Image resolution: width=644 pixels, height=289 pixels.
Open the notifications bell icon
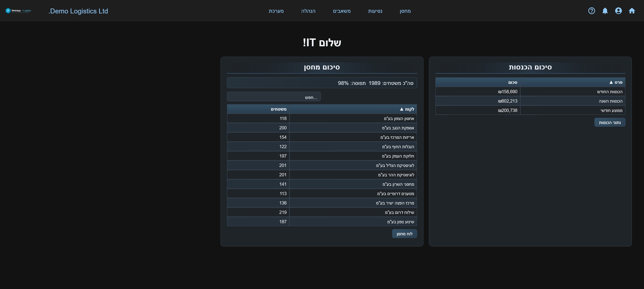point(605,11)
